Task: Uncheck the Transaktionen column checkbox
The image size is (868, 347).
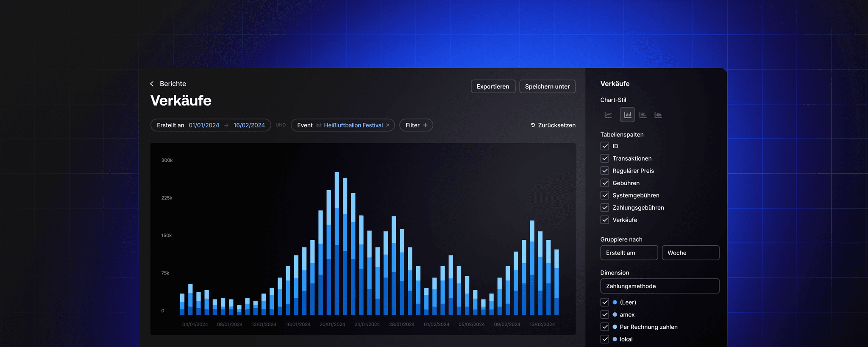Action: pyautogui.click(x=605, y=158)
